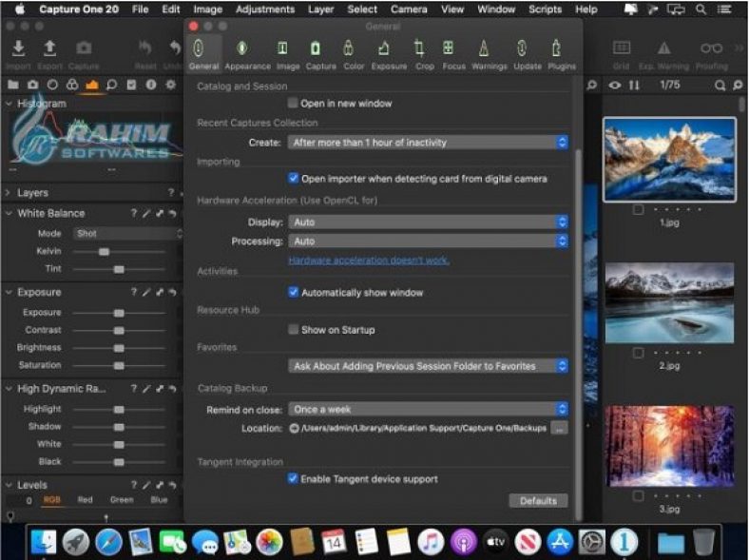Image resolution: width=749 pixels, height=560 pixels.
Task: Click the Defaults button
Action: (538, 501)
